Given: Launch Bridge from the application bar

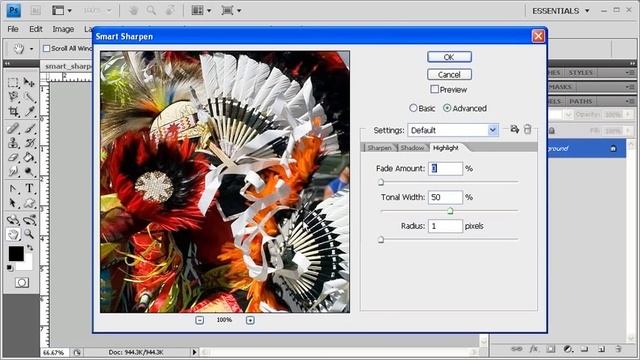Looking at the screenshot, I should coord(36,11).
